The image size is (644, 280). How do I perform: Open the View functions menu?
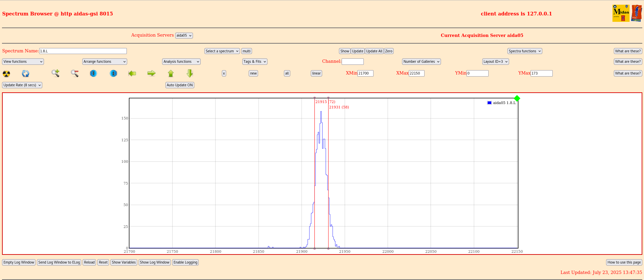tap(23, 62)
